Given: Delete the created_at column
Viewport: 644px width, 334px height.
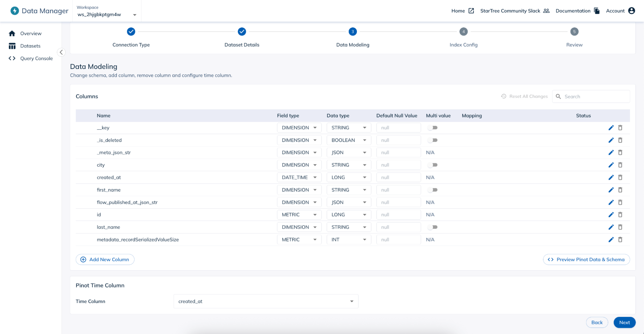Looking at the screenshot, I should [620, 177].
